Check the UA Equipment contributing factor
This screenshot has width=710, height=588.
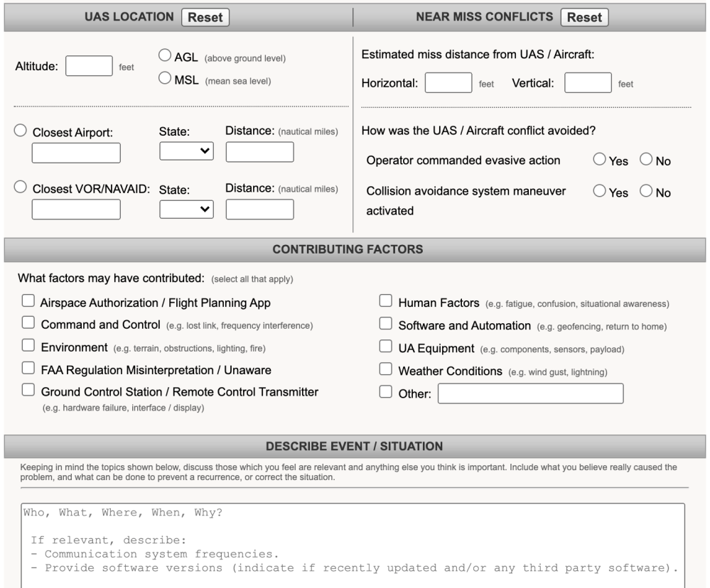pyautogui.click(x=385, y=347)
